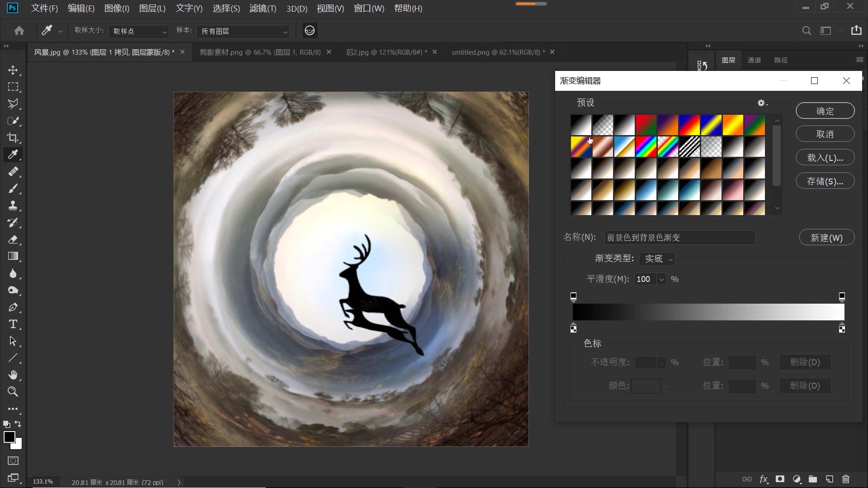Open the 渐变类型 gradient type dropdown
The width and height of the screenshot is (868, 488).
[657, 258]
